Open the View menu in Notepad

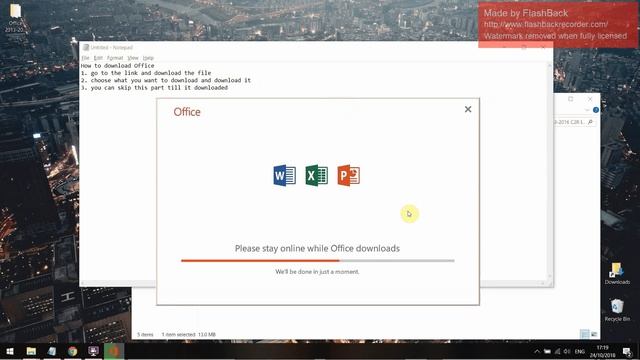tap(133, 58)
